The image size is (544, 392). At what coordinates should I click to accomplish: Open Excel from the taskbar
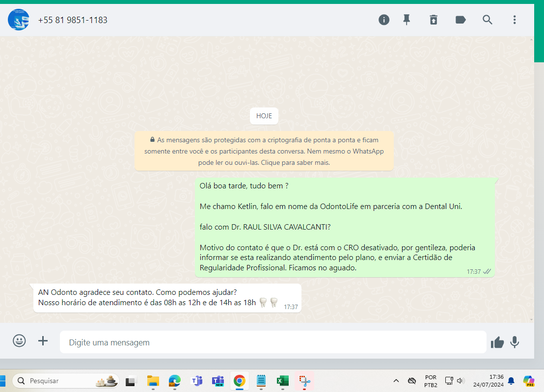(x=283, y=381)
